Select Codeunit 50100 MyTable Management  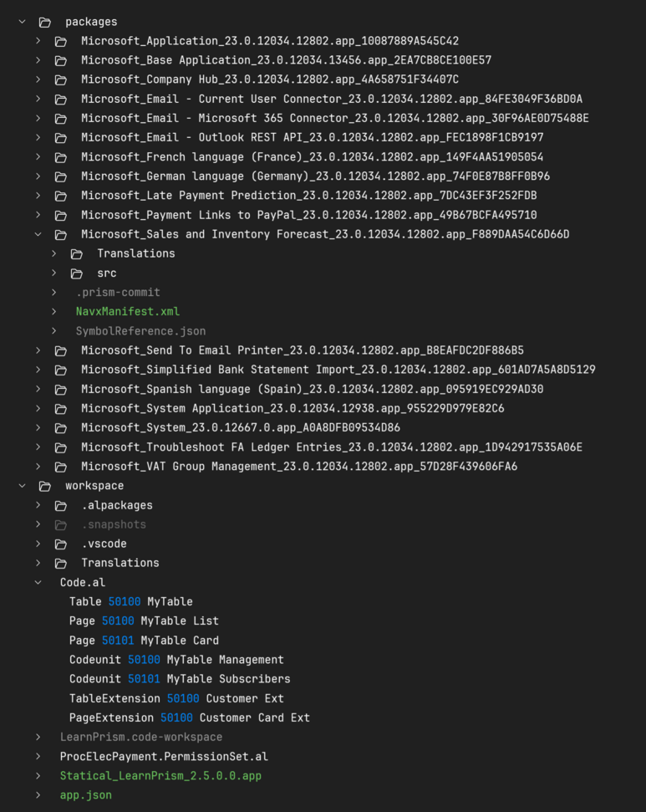(x=176, y=660)
